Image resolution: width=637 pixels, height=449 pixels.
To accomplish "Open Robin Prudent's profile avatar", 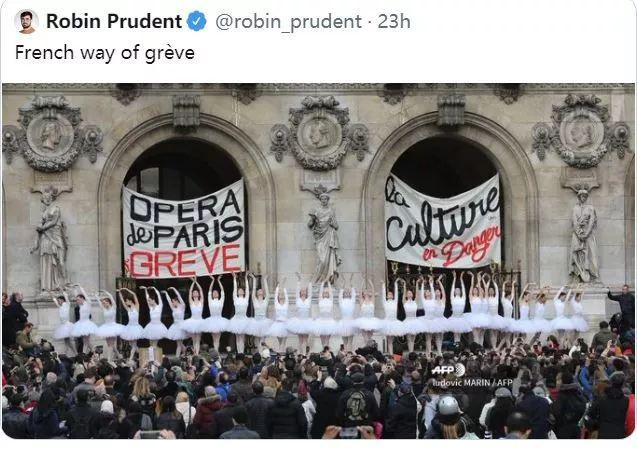I will 26,22.
